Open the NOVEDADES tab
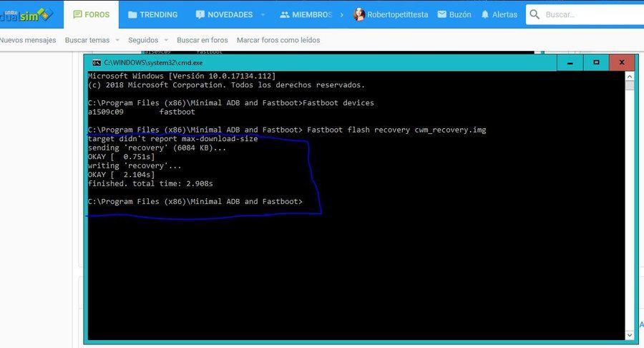The image size is (644, 348). pyautogui.click(x=224, y=14)
